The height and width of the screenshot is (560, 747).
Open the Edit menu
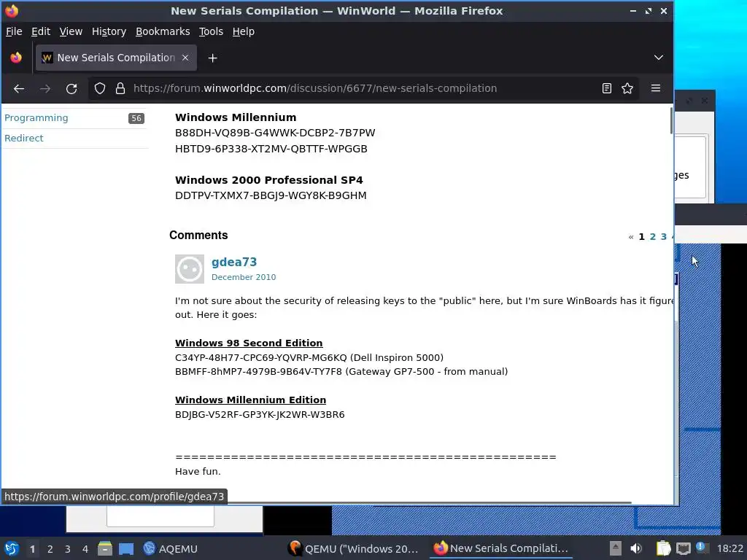click(x=41, y=31)
